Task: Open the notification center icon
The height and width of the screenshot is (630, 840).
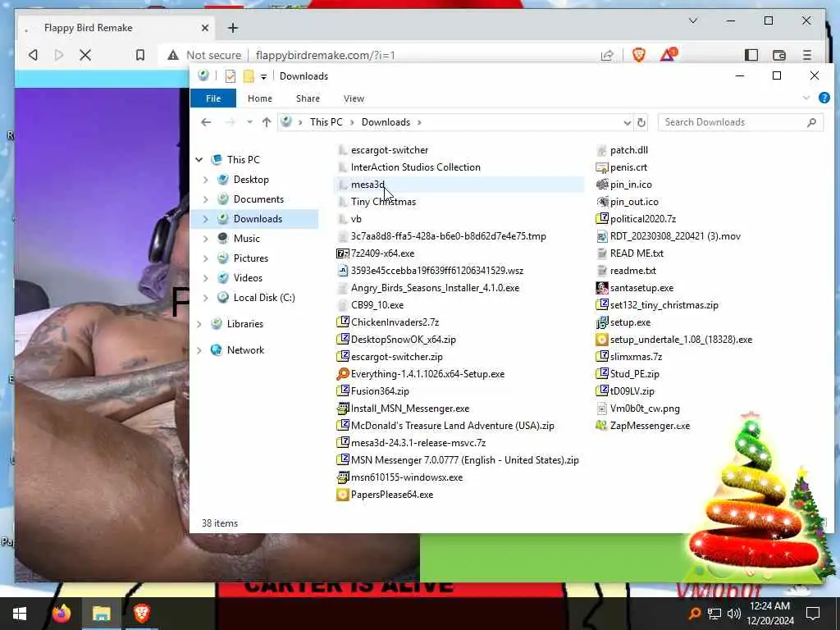Action: [813, 614]
